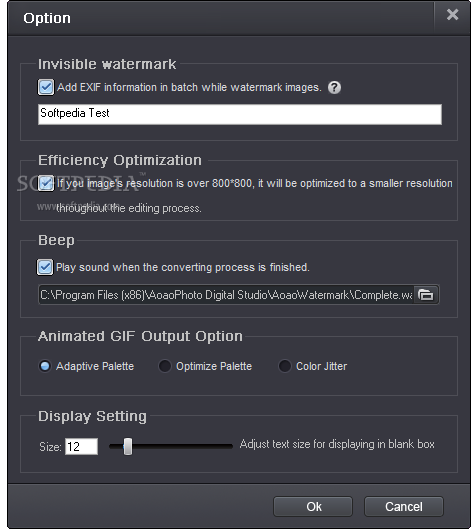The width and height of the screenshot is (471, 529).
Task: Confirm settings with the Ok button
Action: tap(313, 506)
